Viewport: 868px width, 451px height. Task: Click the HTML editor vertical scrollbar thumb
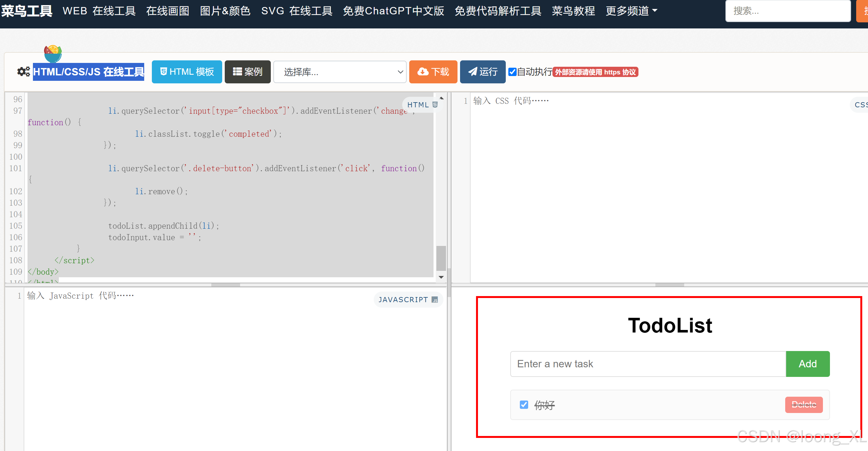click(441, 258)
